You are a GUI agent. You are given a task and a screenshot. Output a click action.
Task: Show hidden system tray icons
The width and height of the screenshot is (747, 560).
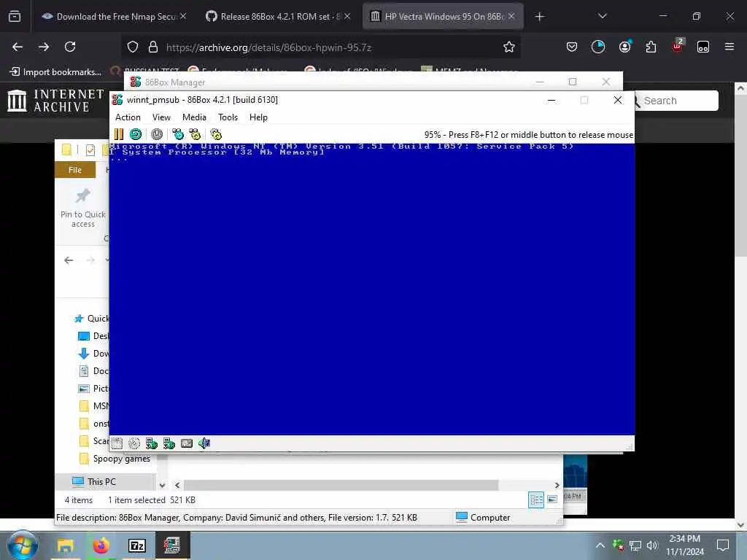click(600, 545)
